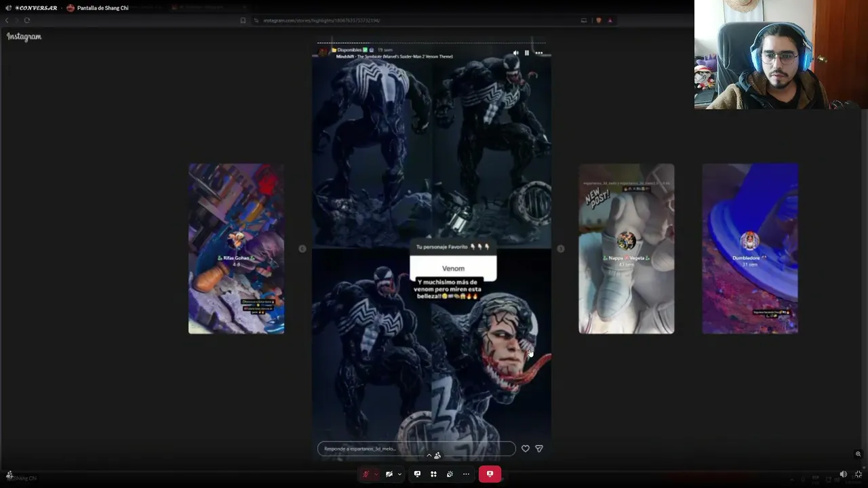
Task: Unmute the microphone in the call toolbar
Action: [x=366, y=474]
